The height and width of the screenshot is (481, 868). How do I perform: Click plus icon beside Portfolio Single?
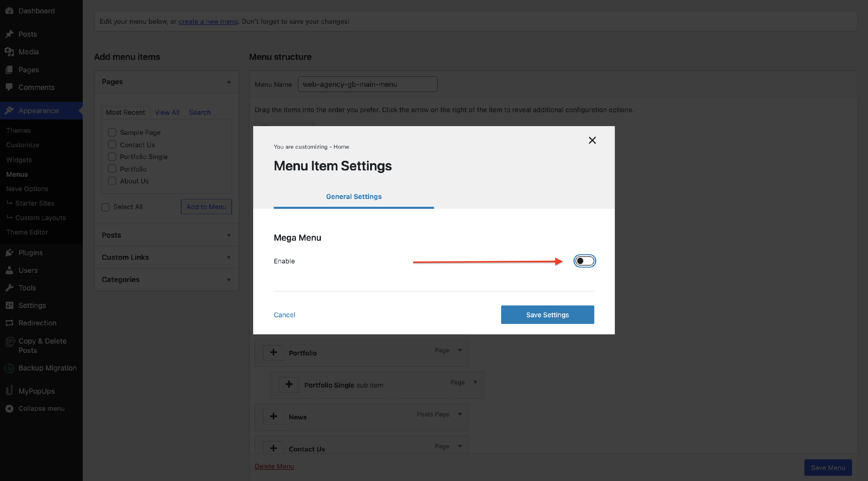pos(289,384)
